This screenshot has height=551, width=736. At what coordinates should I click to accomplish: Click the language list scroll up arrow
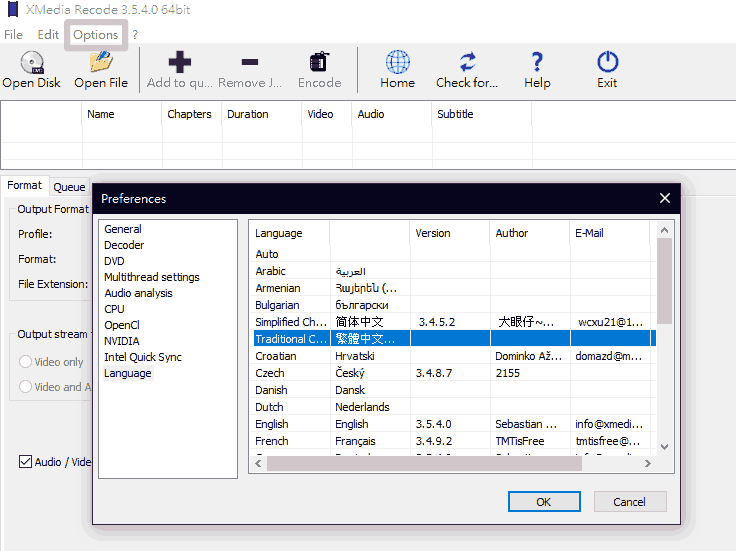tap(664, 230)
